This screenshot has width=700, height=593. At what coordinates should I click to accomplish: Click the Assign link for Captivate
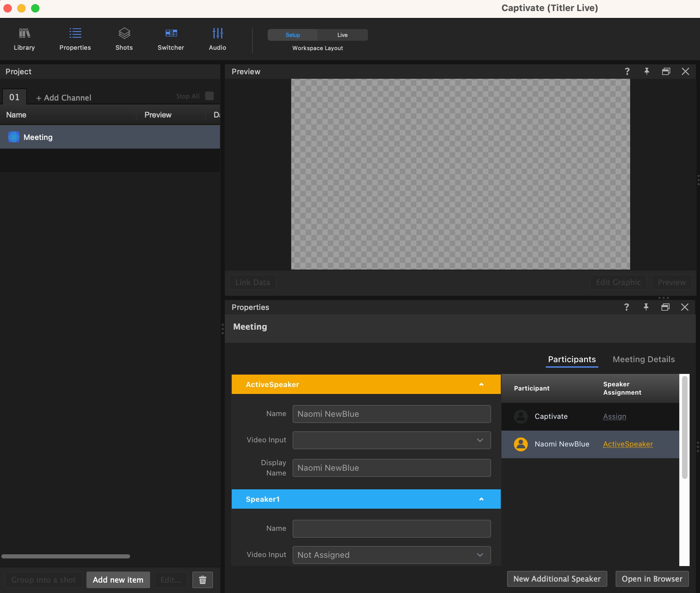(x=615, y=416)
